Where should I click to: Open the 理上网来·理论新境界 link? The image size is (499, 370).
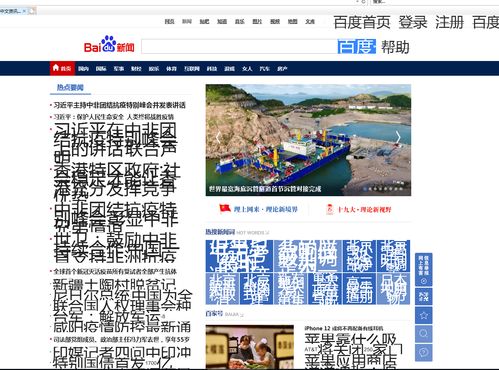[x=265, y=209]
